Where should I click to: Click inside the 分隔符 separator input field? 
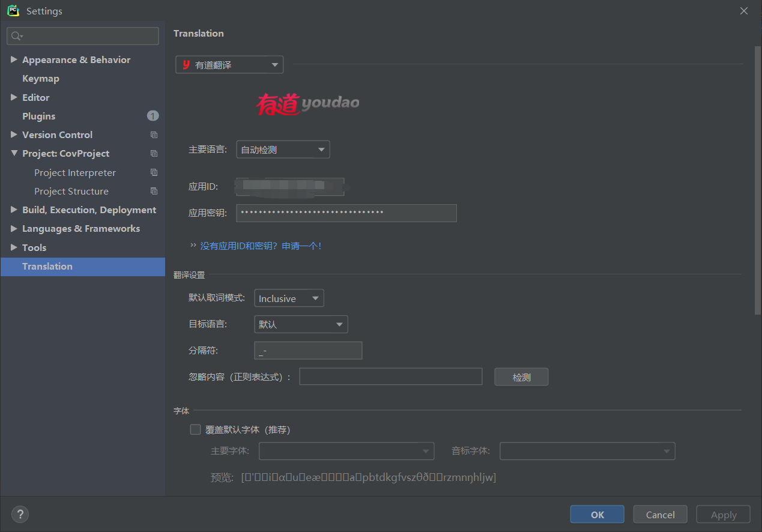click(308, 350)
